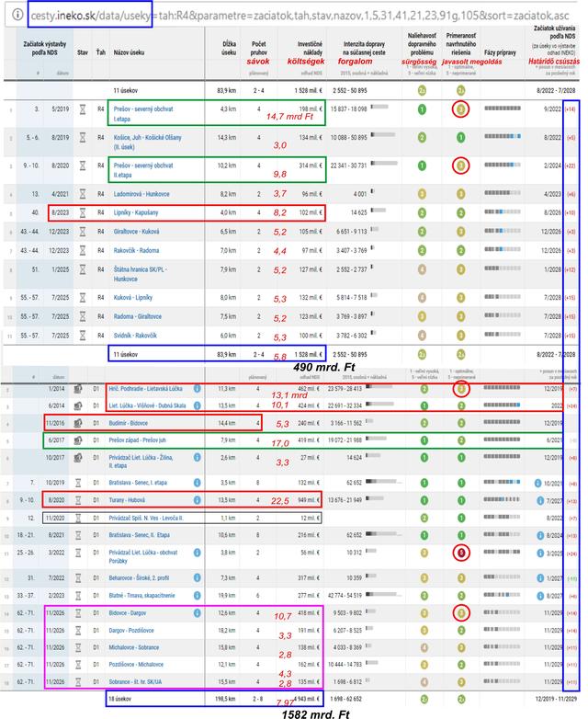Open Prešov - severný obchvat I.etapa link
The width and height of the screenshot is (588, 719).
coord(143,114)
